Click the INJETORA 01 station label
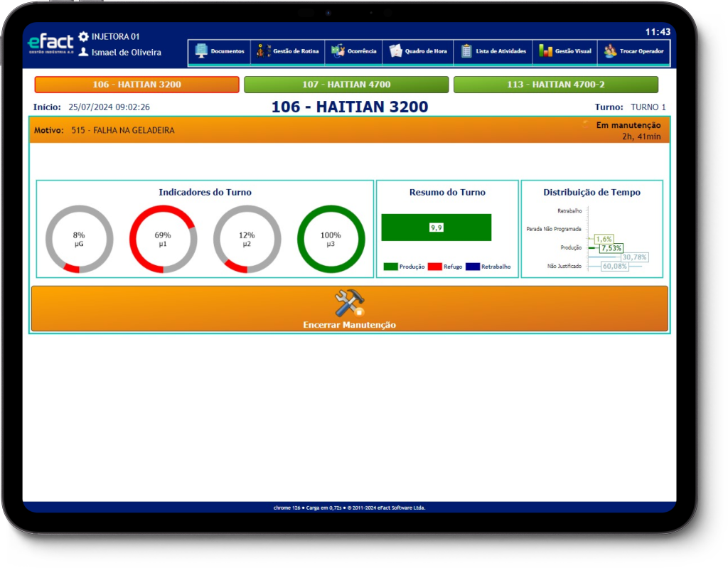The width and height of the screenshot is (728, 568). click(x=116, y=37)
